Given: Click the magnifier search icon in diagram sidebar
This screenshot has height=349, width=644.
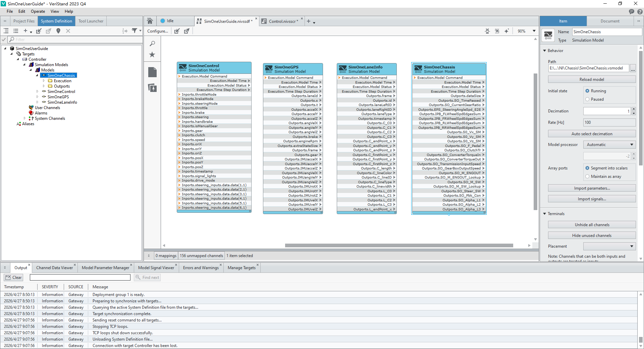Looking at the screenshot, I should (x=152, y=44).
